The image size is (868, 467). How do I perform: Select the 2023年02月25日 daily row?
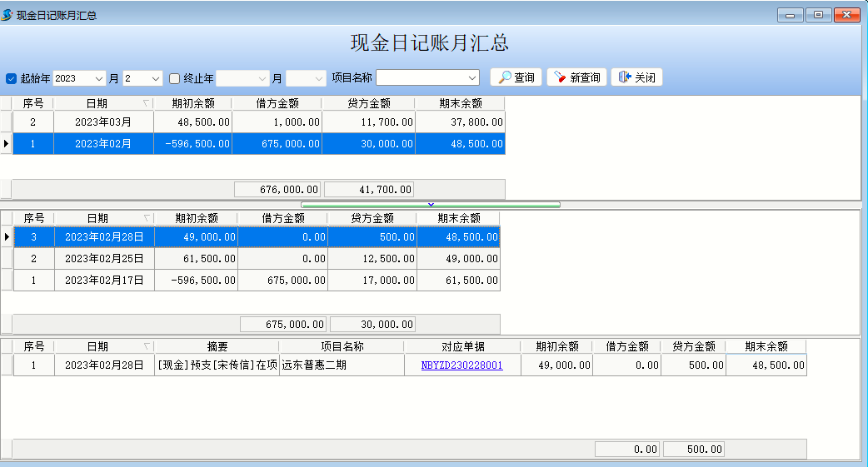[x=104, y=259]
